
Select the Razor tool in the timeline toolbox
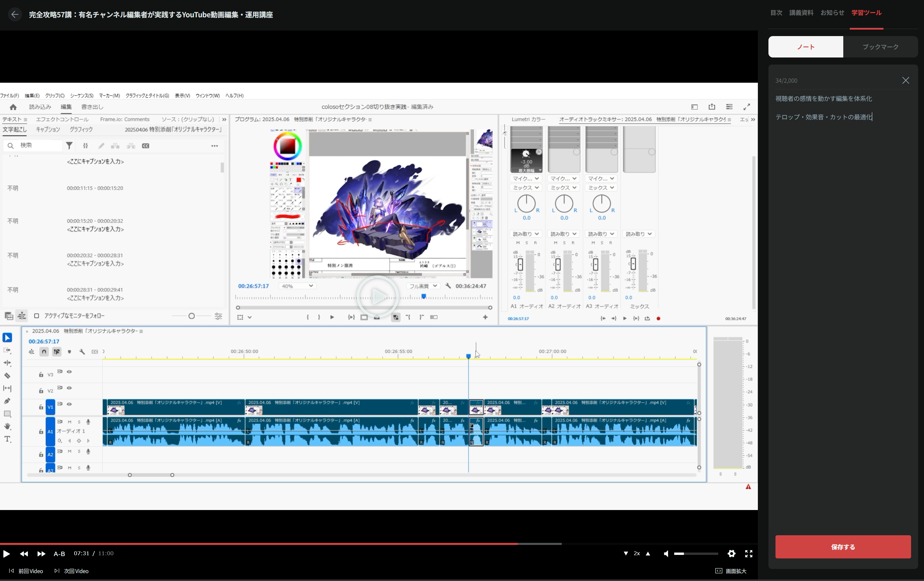pos(7,375)
